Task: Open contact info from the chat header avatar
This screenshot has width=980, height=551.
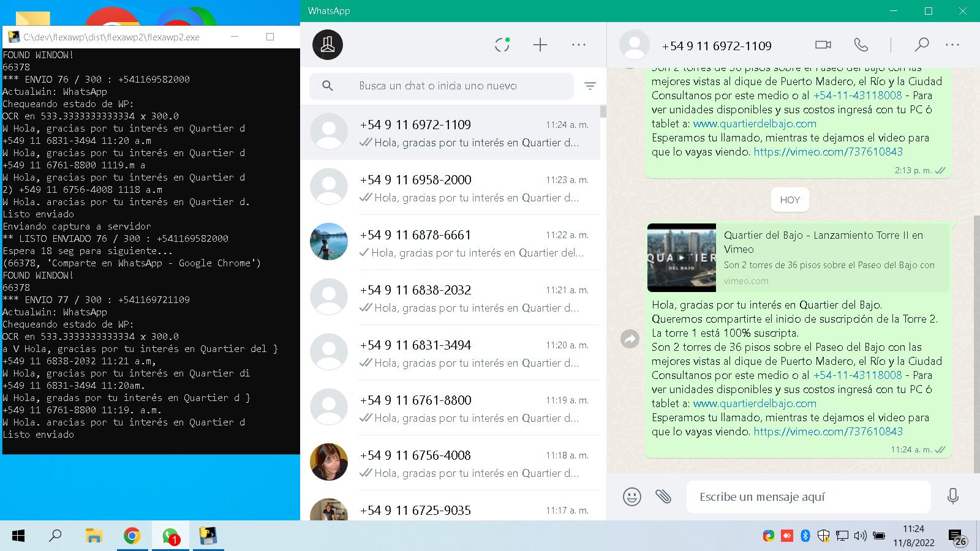Action: click(x=635, y=45)
